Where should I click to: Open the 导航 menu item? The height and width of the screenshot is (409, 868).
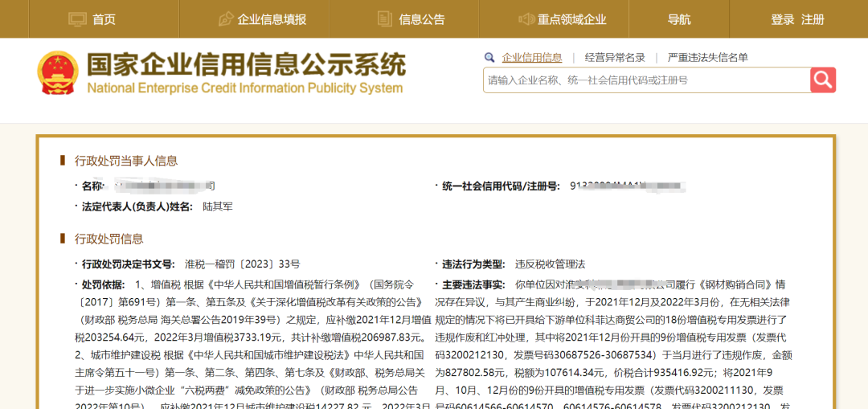pos(679,19)
